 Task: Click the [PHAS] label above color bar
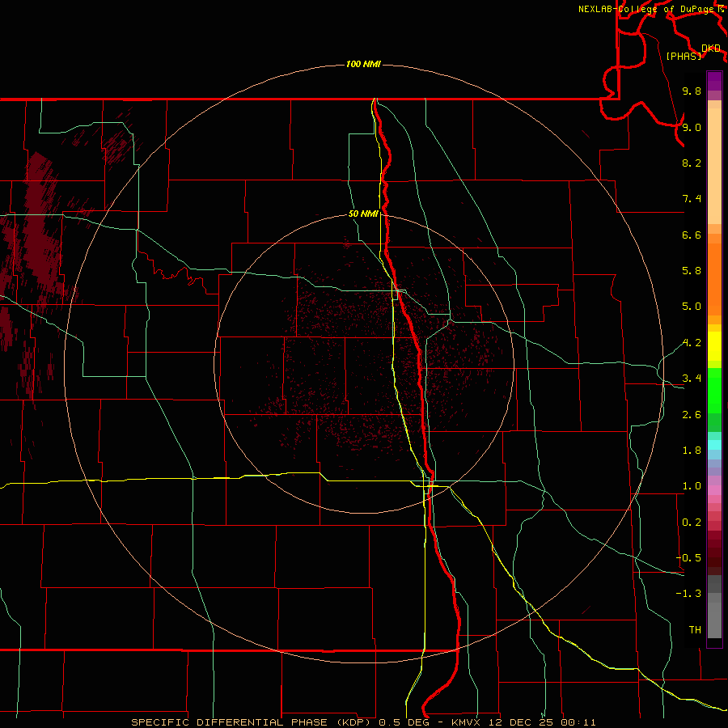coord(684,56)
